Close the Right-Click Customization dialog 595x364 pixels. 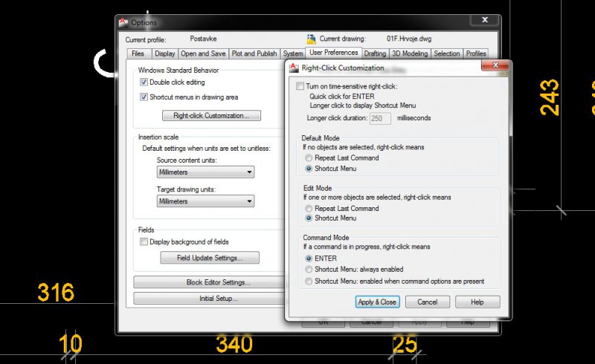click(x=495, y=65)
